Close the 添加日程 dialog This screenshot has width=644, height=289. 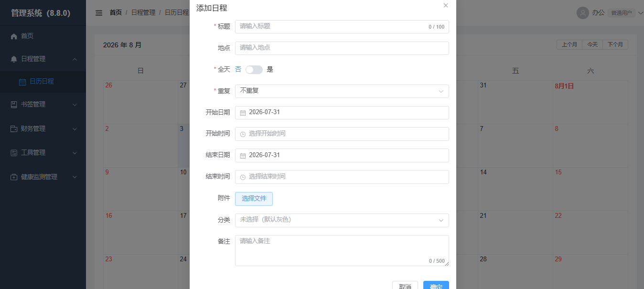pyautogui.click(x=446, y=6)
